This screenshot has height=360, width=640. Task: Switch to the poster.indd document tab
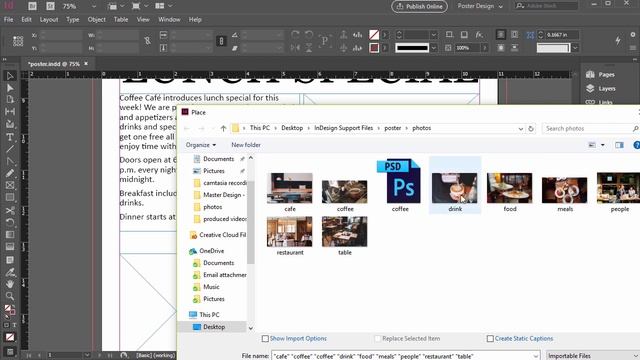[54, 64]
